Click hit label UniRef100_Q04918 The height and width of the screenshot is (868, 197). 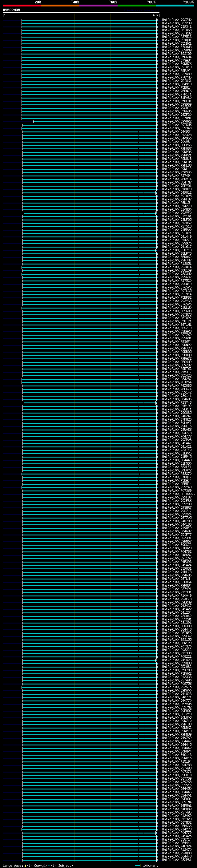click(x=177, y=84)
